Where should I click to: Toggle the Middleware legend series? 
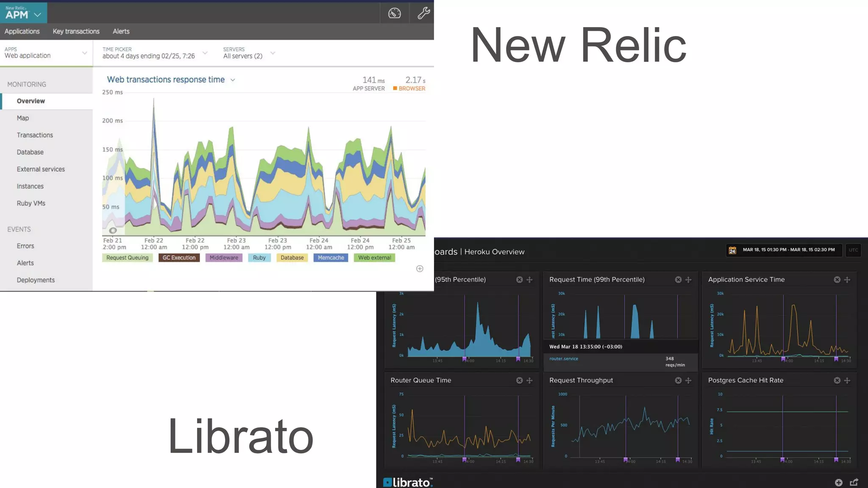click(x=224, y=258)
